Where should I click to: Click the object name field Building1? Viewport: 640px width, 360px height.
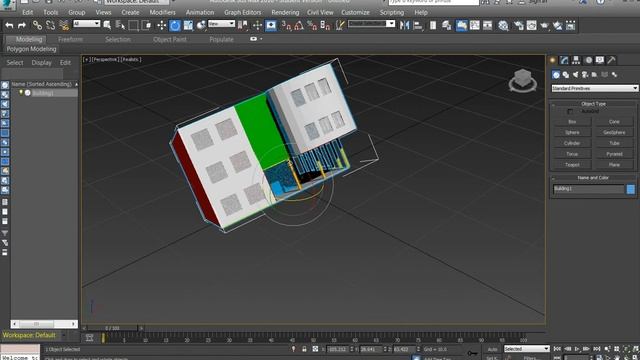coord(588,189)
